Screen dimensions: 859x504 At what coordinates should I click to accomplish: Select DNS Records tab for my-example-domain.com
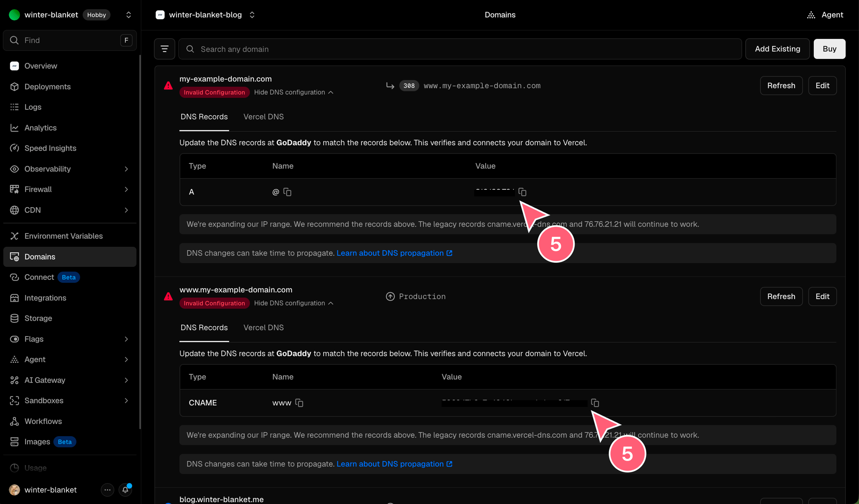point(204,117)
